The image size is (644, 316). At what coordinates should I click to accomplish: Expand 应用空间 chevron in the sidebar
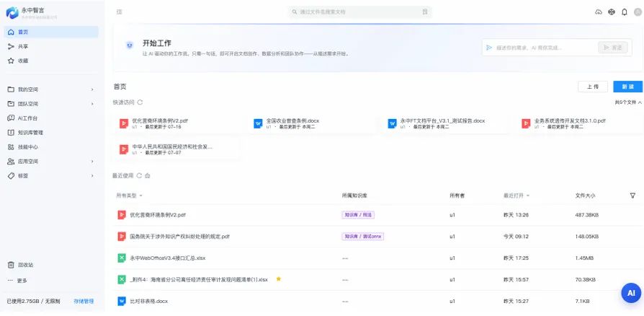pyautogui.click(x=92, y=162)
